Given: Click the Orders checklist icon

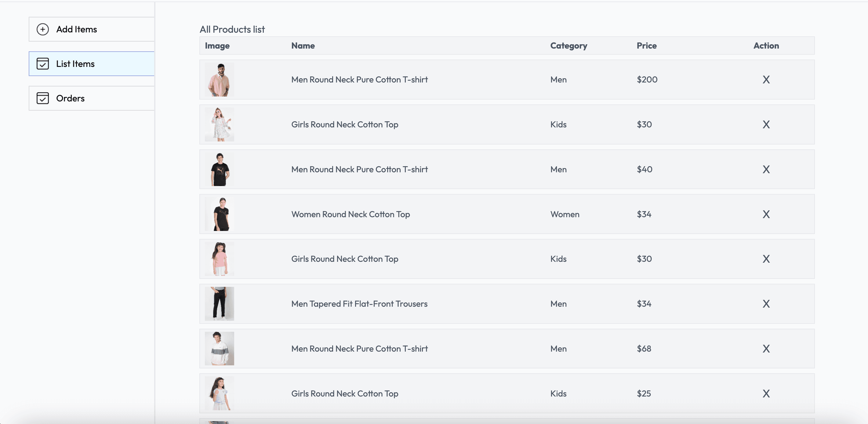Looking at the screenshot, I should (42, 98).
